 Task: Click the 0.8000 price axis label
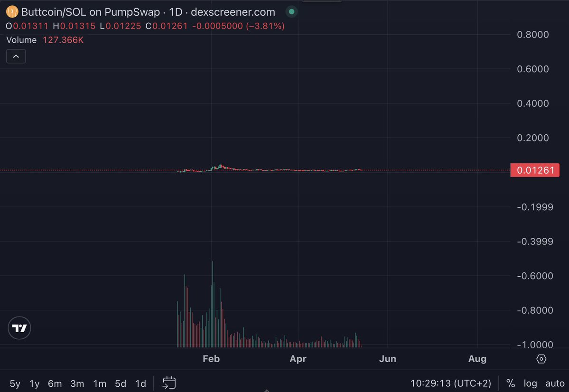coord(533,35)
